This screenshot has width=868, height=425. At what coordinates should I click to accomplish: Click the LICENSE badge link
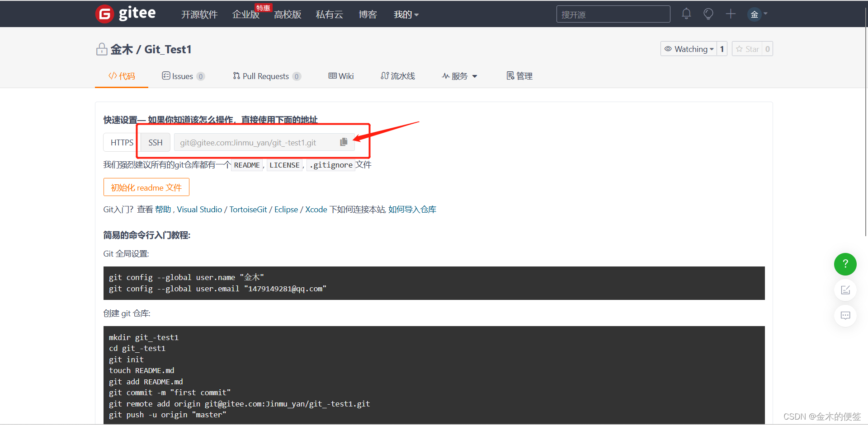pos(284,165)
